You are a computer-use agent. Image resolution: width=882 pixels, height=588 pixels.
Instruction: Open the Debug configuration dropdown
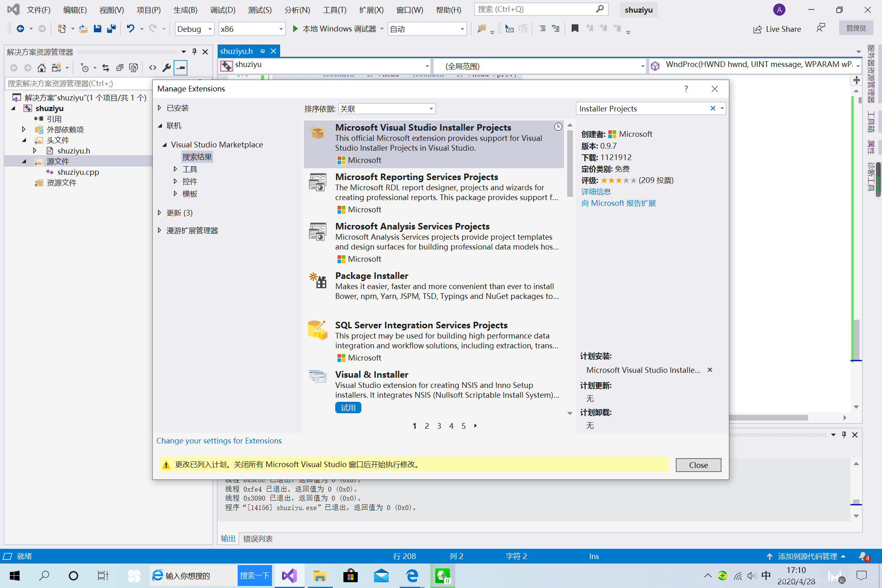click(194, 29)
